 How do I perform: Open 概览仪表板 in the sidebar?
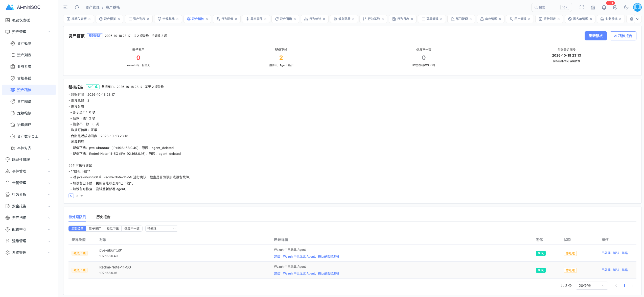[x=29, y=20]
